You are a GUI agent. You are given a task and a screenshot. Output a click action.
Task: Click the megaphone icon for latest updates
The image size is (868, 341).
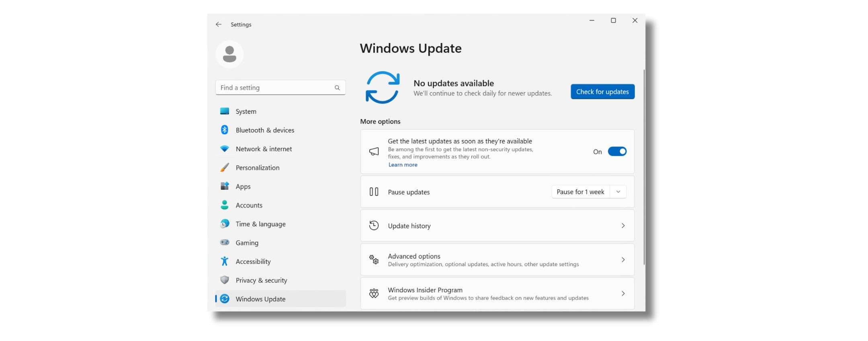[x=374, y=152]
